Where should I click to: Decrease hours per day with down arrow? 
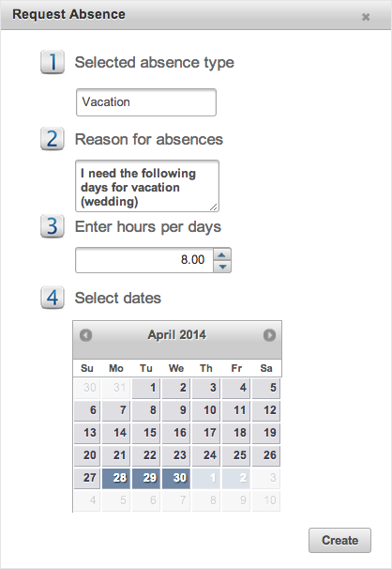pos(222,267)
